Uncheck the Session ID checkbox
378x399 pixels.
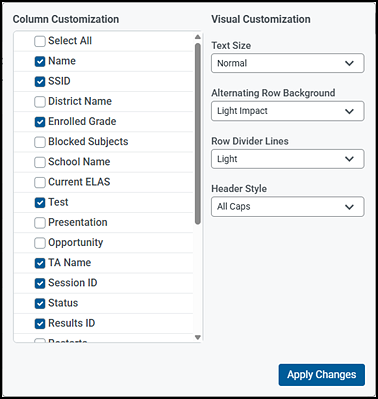(x=40, y=283)
